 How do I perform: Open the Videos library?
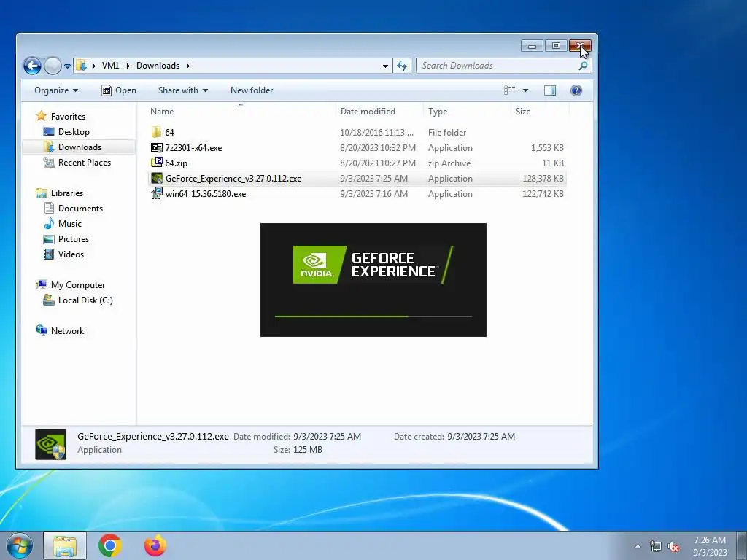tap(71, 254)
